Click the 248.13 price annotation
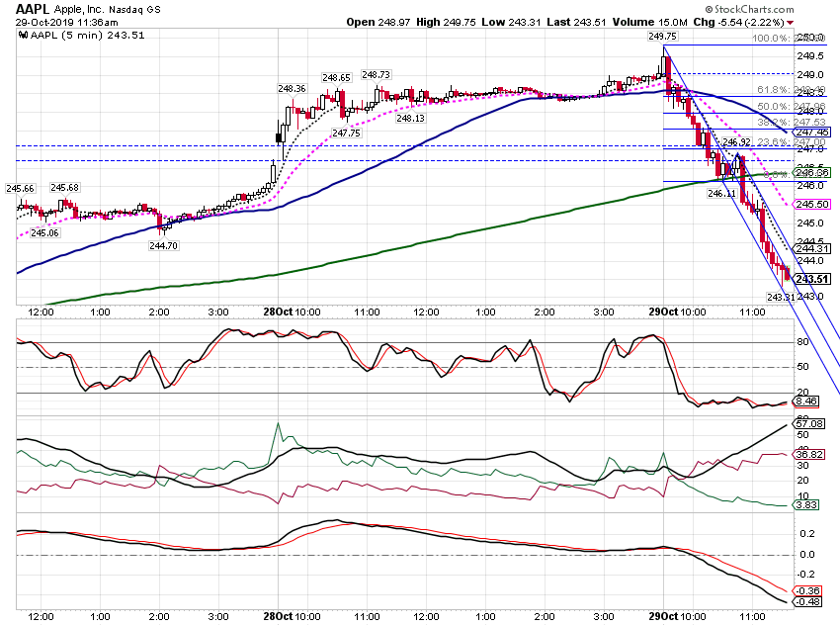Viewport: 840px width, 626px height. 410,119
